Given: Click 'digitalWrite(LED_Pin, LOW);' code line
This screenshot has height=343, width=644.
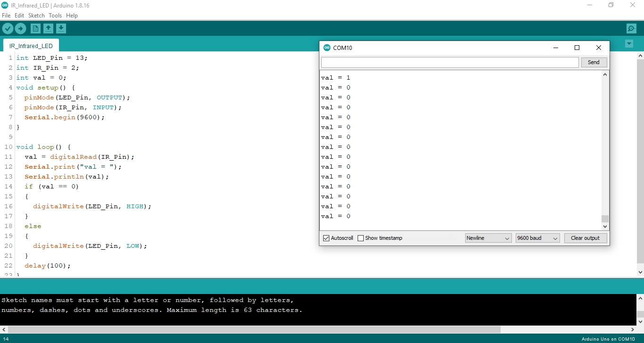Looking at the screenshot, I should tap(90, 246).
